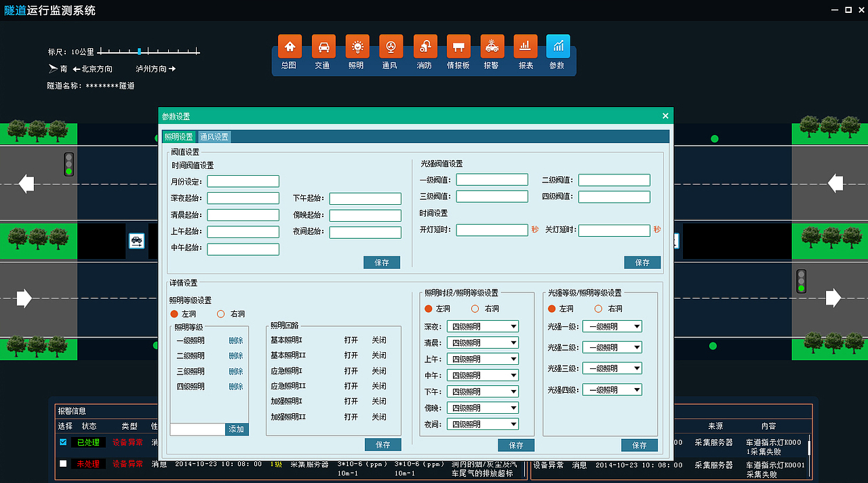868x483 pixels.
Task: Open the 交通 traffic icon
Action: tap(323, 47)
